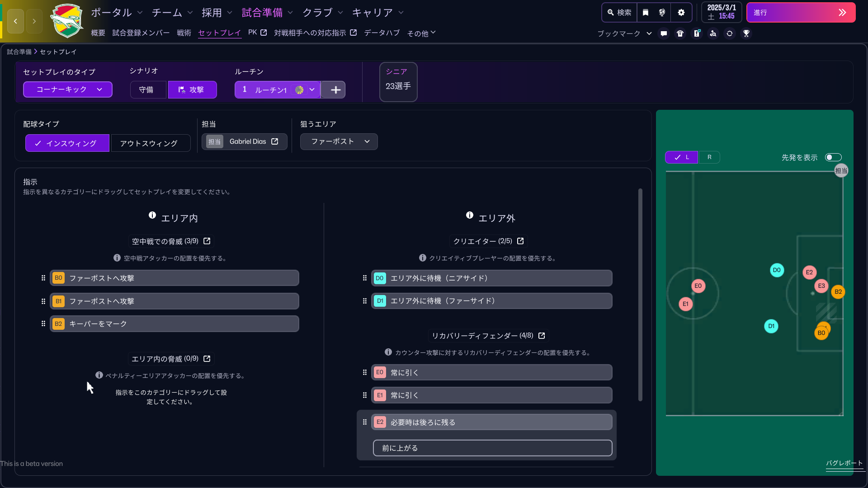Go back with the left arrow button
The width and height of the screenshot is (868, 488).
click(x=15, y=21)
